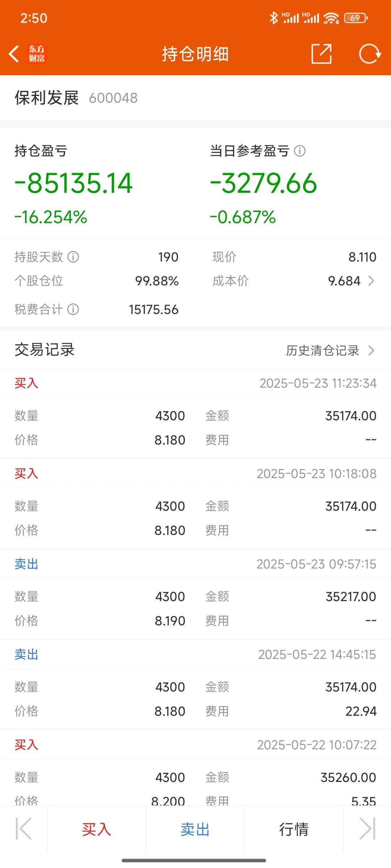Open the 买入 record at 11:23:34
The width and height of the screenshot is (391, 868).
(x=195, y=413)
